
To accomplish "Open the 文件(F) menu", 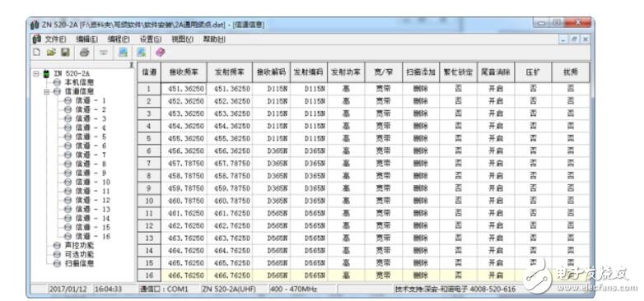I will pos(55,39).
